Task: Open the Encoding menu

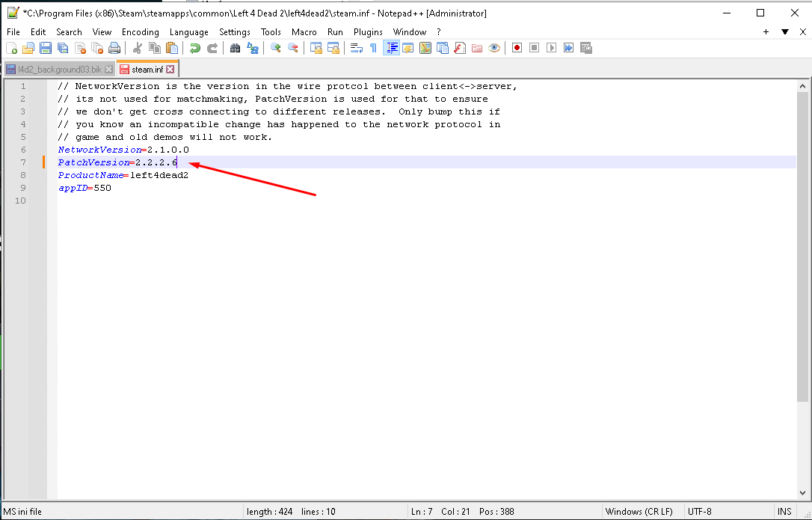Action: point(141,32)
